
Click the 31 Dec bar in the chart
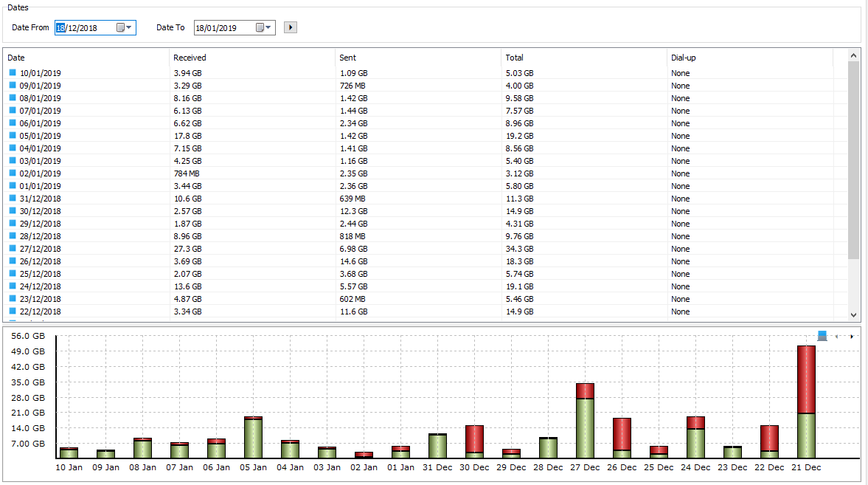click(437, 446)
